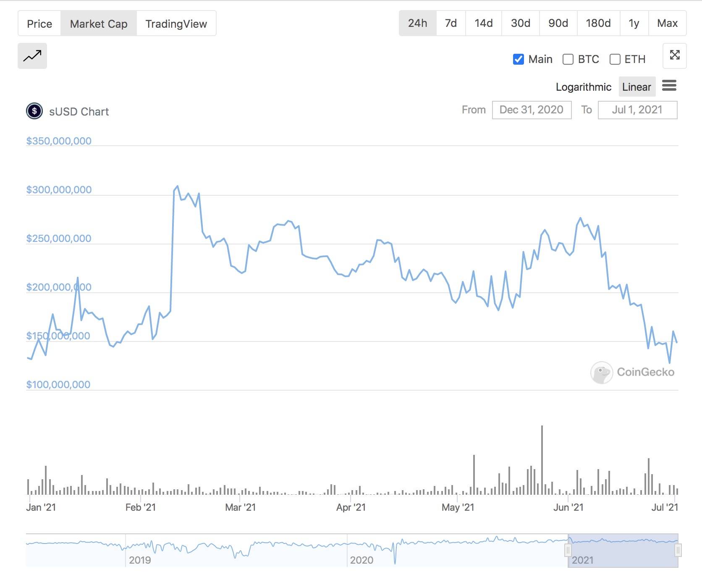Click the Mar '21 x-axis label

click(x=241, y=507)
